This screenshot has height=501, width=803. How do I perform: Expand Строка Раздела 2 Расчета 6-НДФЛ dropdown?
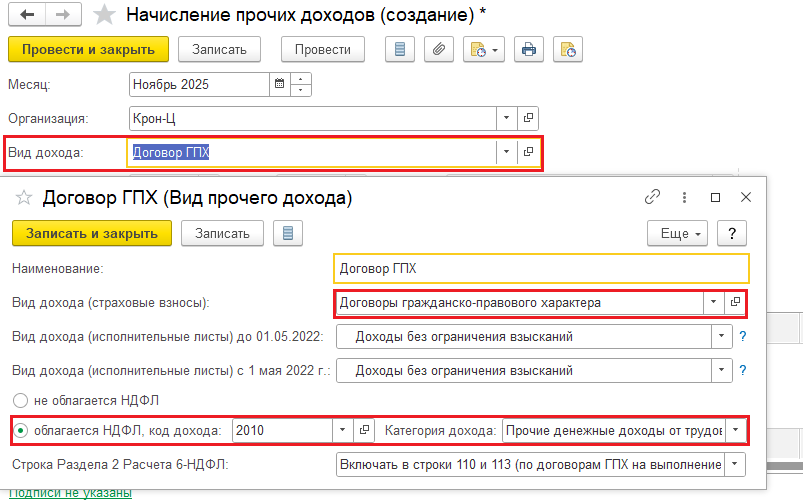[x=734, y=465]
